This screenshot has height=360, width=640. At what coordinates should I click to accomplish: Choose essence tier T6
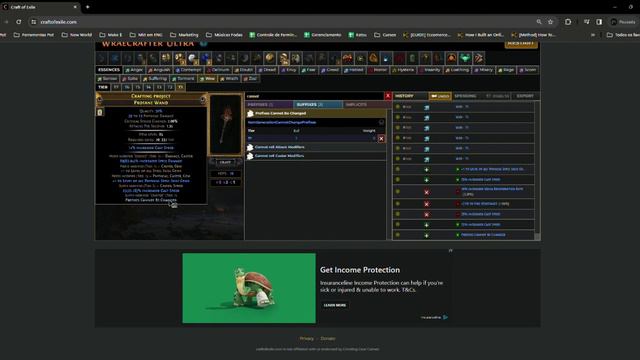coord(127,87)
